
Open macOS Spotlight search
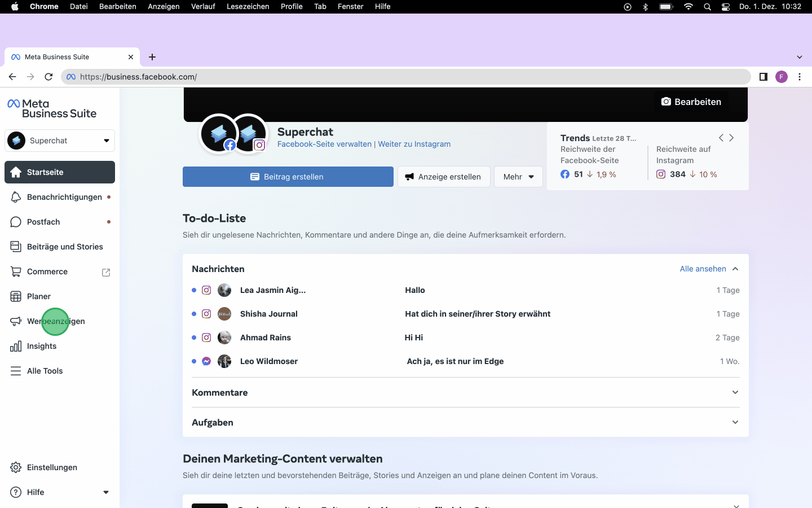(707, 7)
